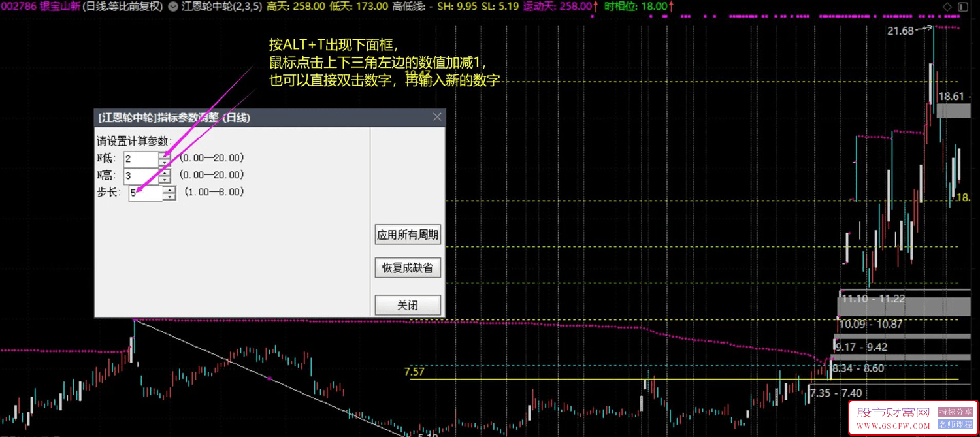The width and height of the screenshot is (980, 437).
Task: Click the 10.09 - 10.87 price zone
Action: (x=871, y=324)
